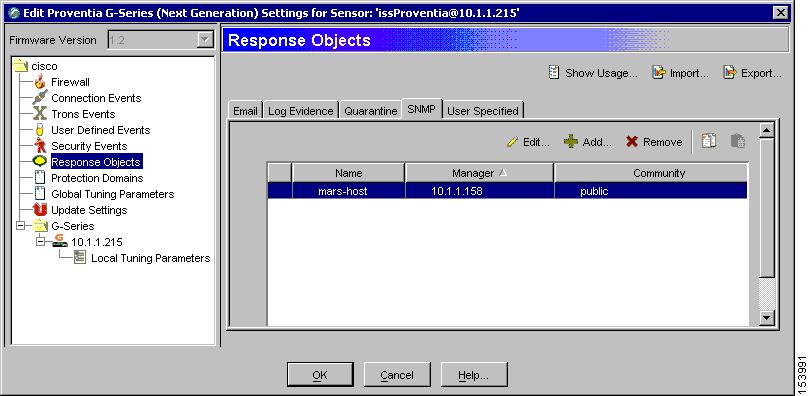Screen dimensions: 809x396
Task: Open Help with the Help... button
Action: (x=474, y=375)
